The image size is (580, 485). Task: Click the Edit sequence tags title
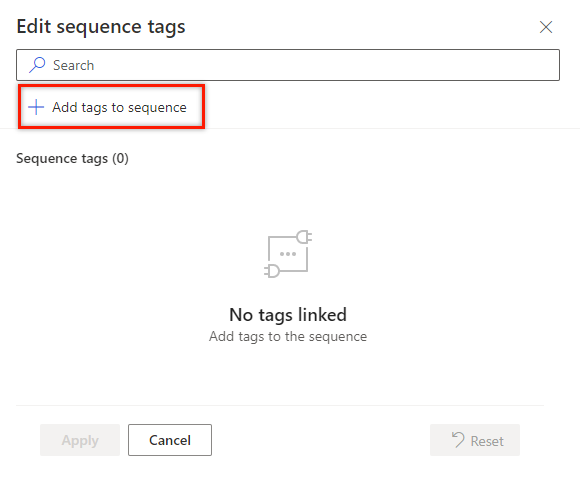[x=101, y=27]
